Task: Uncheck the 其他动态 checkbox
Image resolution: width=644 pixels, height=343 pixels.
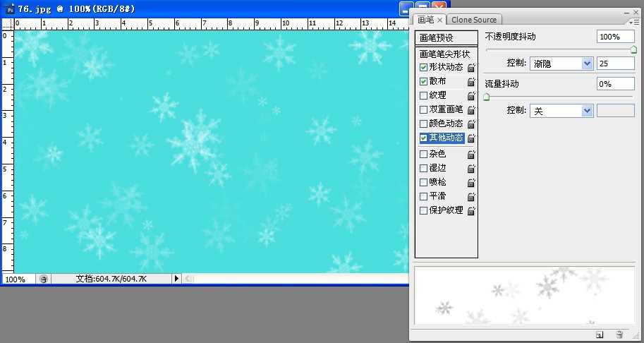Action: 423,138
